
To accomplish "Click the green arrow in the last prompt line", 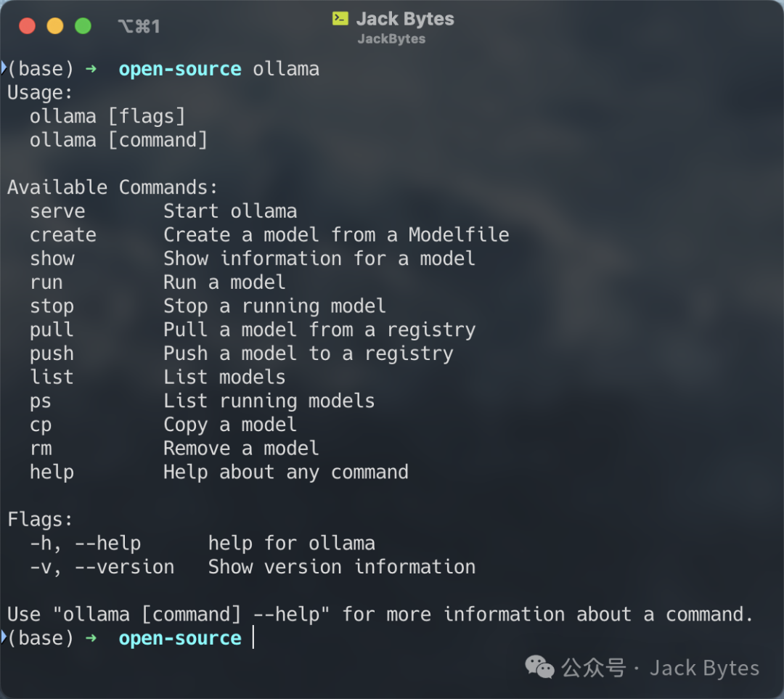I will (91, 638).
